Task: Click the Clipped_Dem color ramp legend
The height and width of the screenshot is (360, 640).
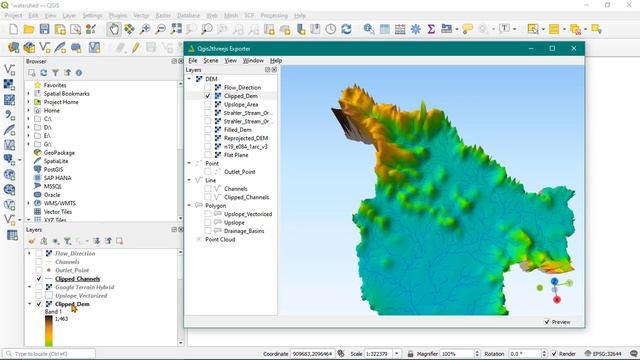Action: pos(49,331)
